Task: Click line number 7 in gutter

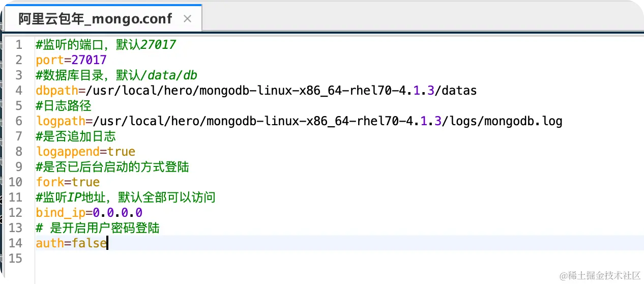Action: click(19, 136)
